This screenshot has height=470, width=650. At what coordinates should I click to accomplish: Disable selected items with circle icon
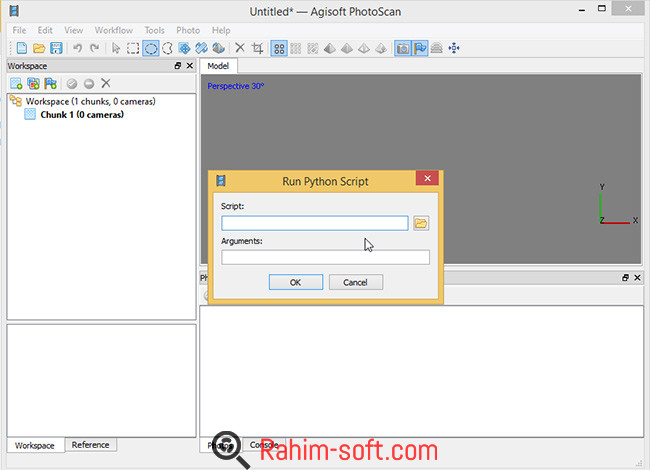click(x=89, y=84)
